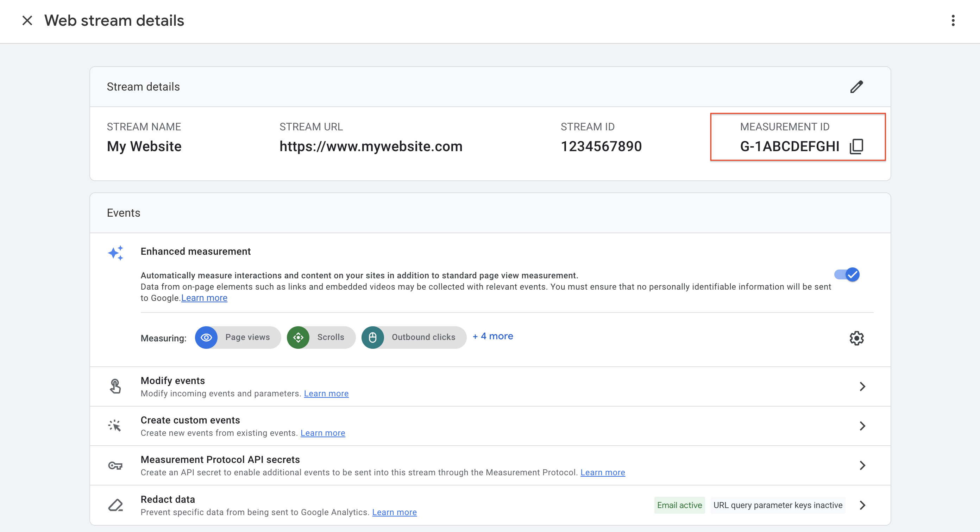The image size is (980, 532).
Task: Click the Create custom events cursor icon
Action: click(x=115, y=426)
